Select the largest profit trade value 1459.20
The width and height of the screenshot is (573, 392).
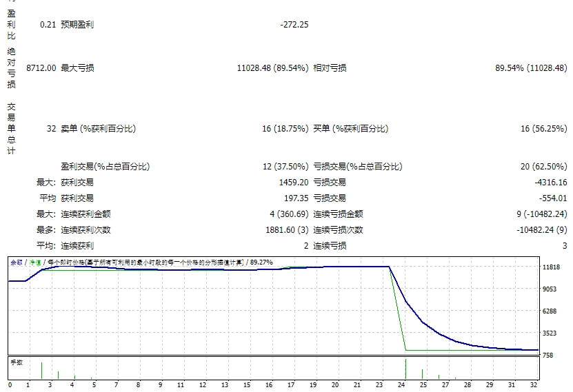pyautogui.click(x=294, y=182)
